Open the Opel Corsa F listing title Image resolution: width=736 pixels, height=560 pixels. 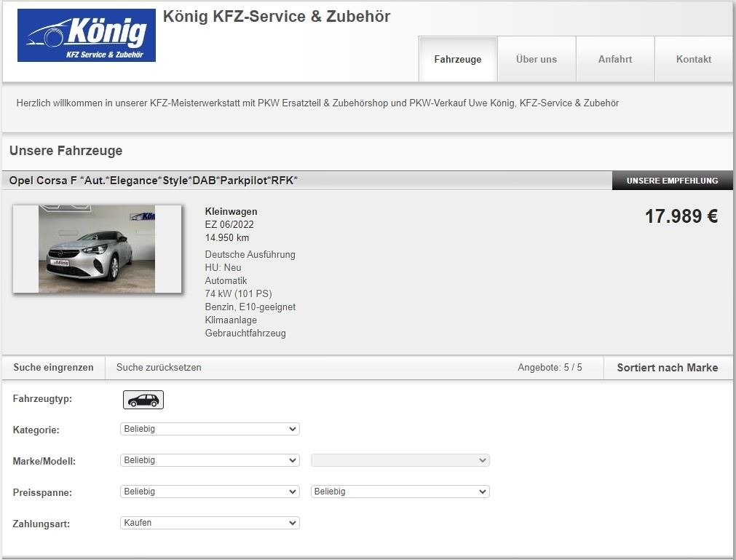click(x=154, y=181)
